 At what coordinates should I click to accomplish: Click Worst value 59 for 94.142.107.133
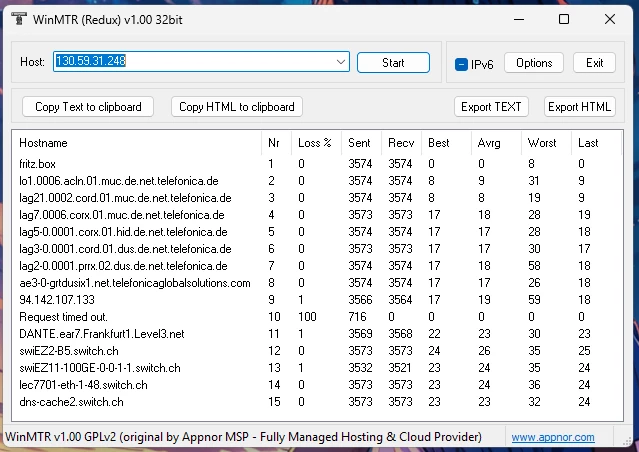click(x=534, y=300)
